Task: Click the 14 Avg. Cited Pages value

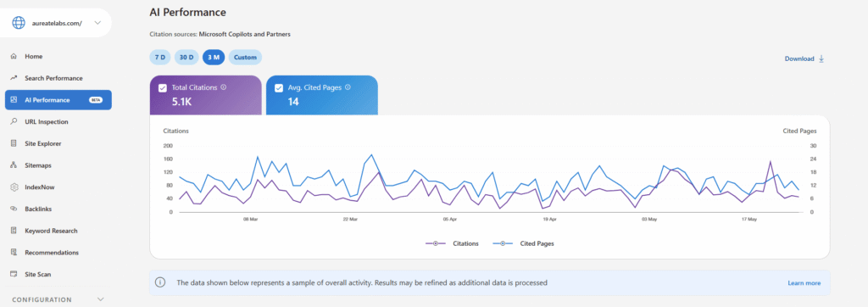Action: pos(293,102)
